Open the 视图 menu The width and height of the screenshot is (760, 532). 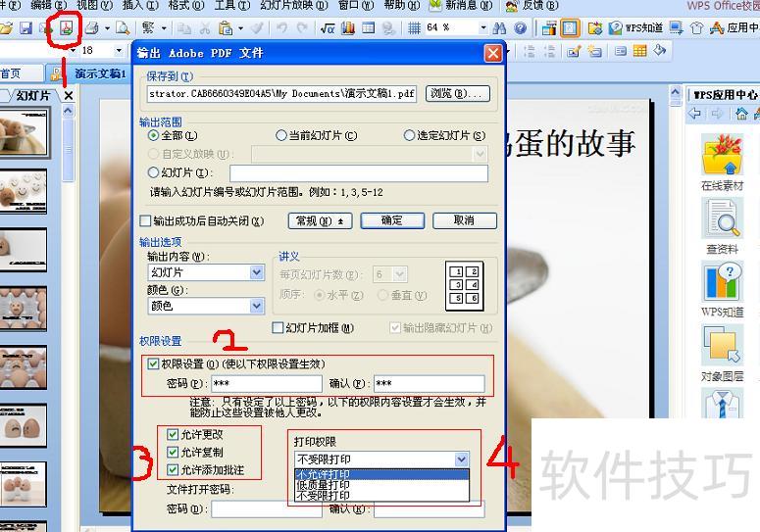95,5
